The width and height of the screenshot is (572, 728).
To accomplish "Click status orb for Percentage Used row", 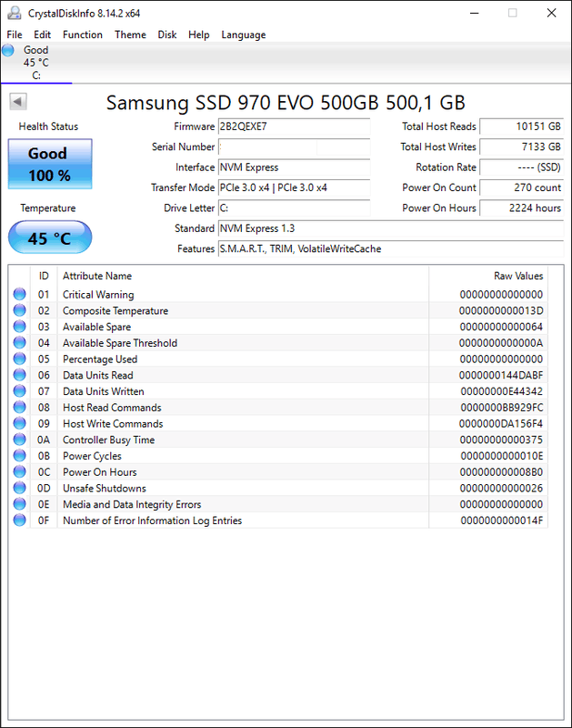I will [19, 359].
